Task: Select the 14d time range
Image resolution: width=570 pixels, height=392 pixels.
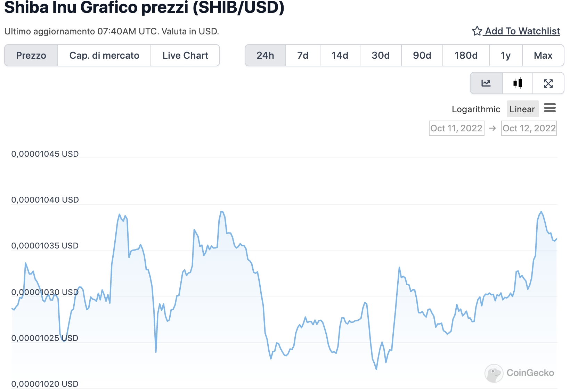Action: [340, 55]
